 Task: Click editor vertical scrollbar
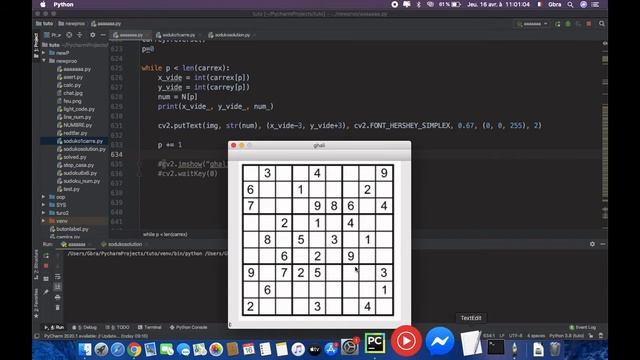pyautogui.click(x=605, y=135)
